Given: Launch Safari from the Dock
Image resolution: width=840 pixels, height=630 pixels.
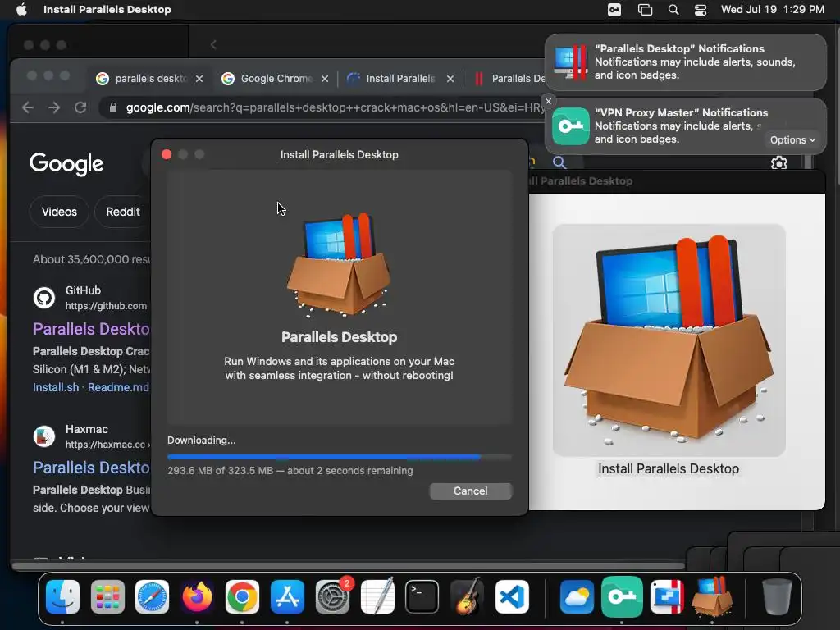Looking at the screenshot, I should 152,596.
